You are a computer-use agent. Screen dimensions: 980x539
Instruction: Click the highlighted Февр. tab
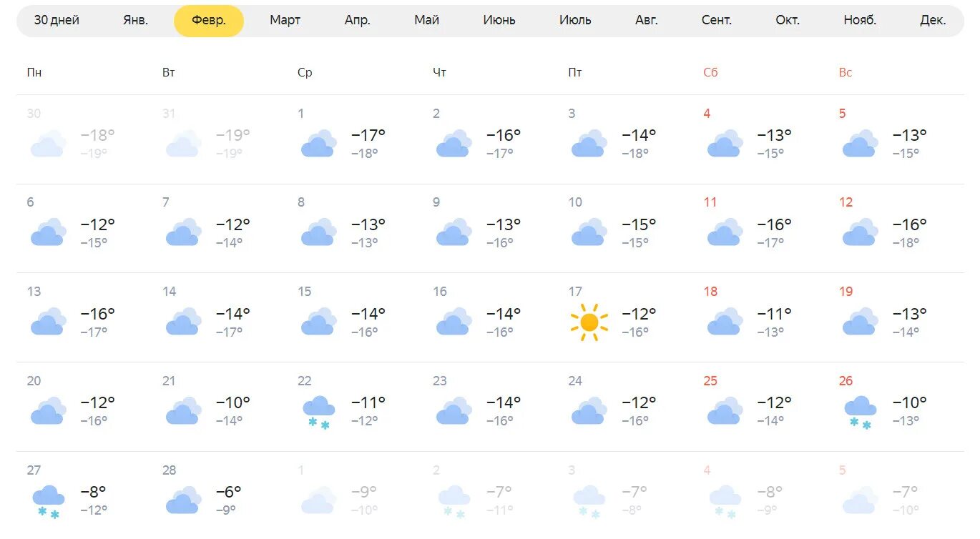point(209,21)
